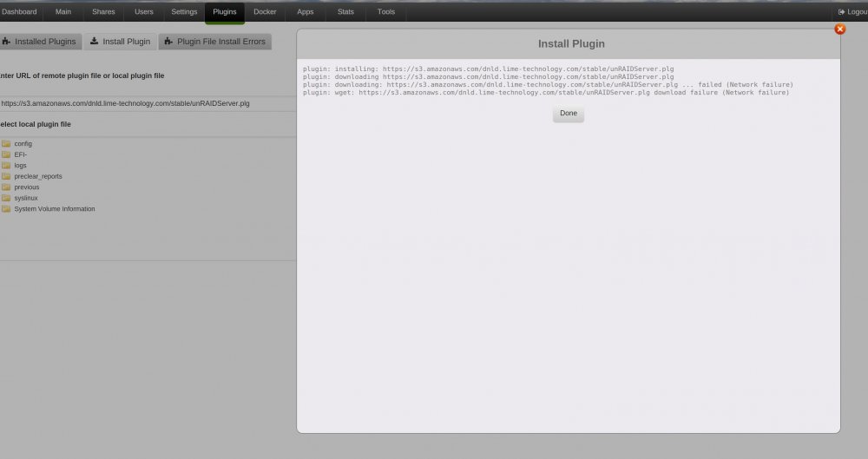The image size is (868, 459).
Task: Open the Docker page
Action: [x=265, y=11]
